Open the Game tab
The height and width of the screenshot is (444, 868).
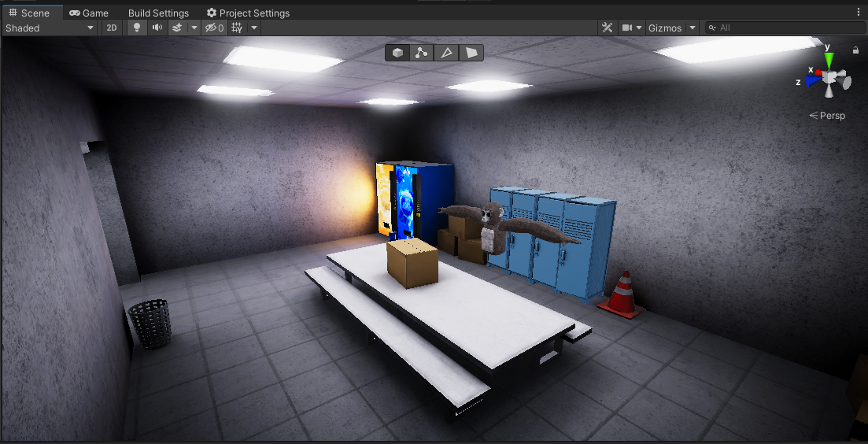pyautogui.click(x=89, y=13)
